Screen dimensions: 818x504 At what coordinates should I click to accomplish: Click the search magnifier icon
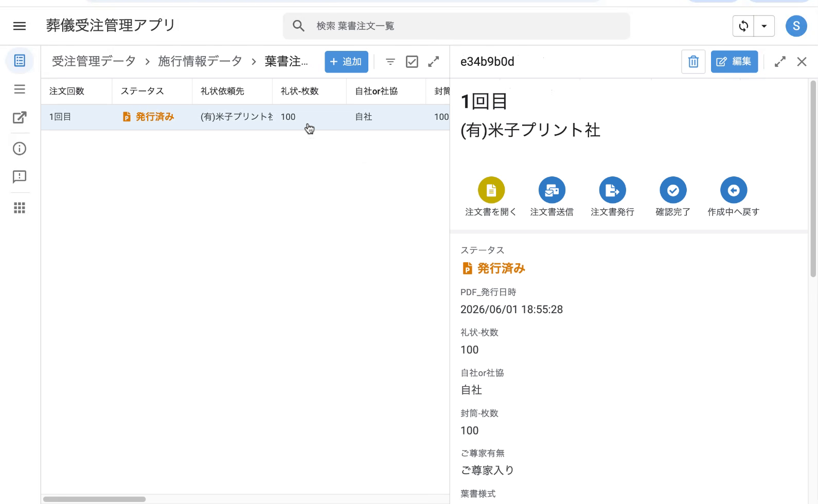coord(298,26)
